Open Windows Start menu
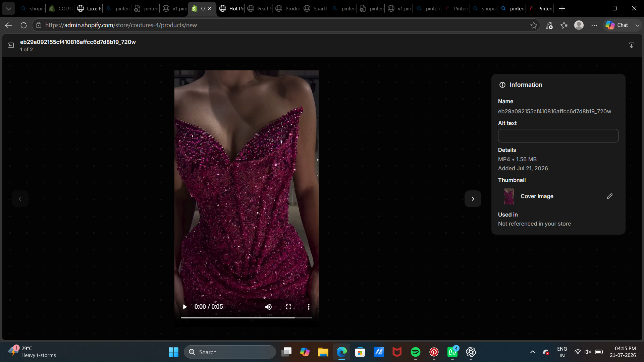The image size is (644, 362). [x=173, y=352]
